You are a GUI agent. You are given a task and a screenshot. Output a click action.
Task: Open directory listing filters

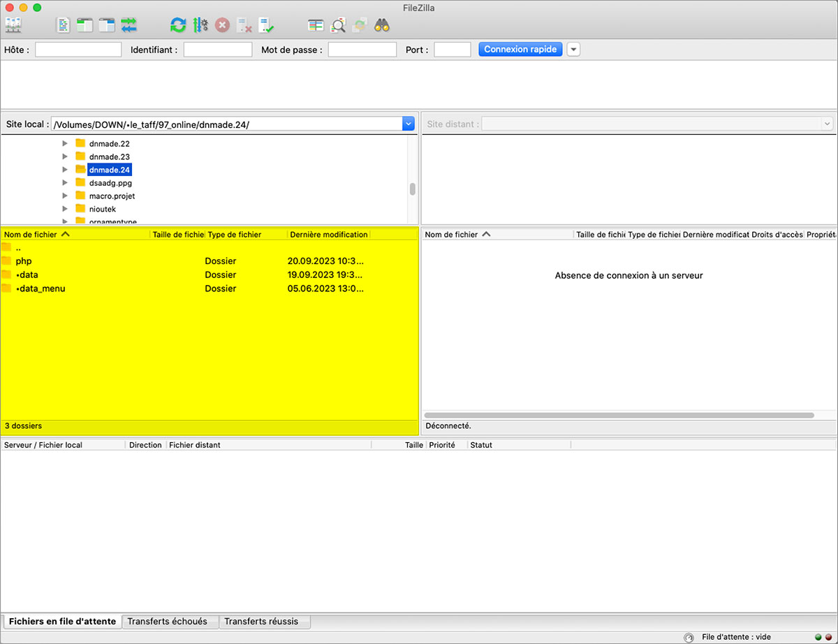[316, 26]
